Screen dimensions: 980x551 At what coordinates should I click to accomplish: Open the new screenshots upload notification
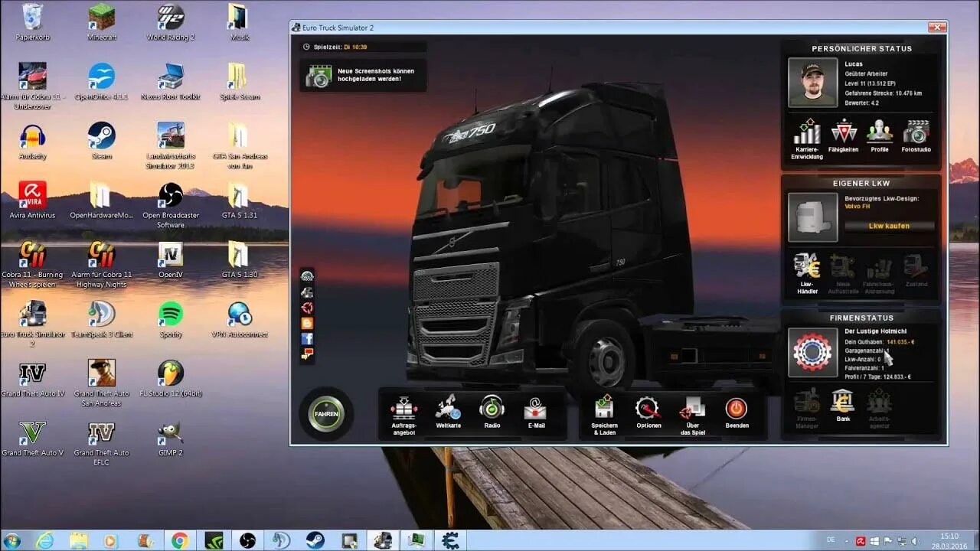coord(363,75)
